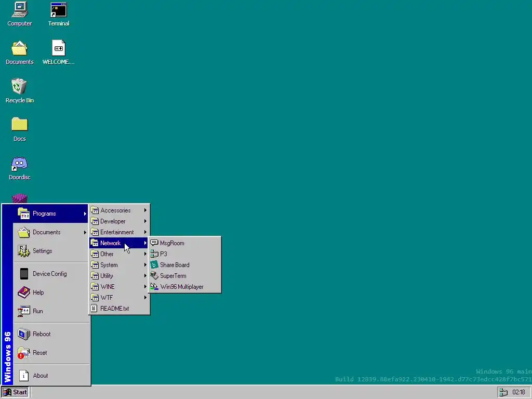Viewport: 532px width, 399px height.
Task: Click the network tray icon near clock
Action: 503,393
